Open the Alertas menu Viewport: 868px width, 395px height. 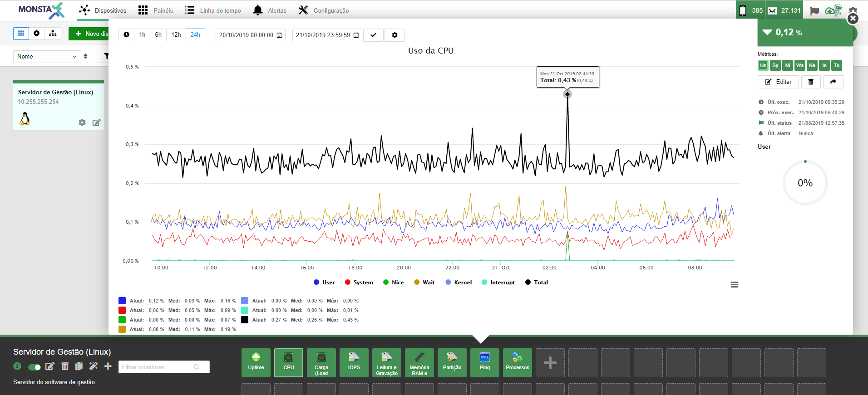pos(270,10)
